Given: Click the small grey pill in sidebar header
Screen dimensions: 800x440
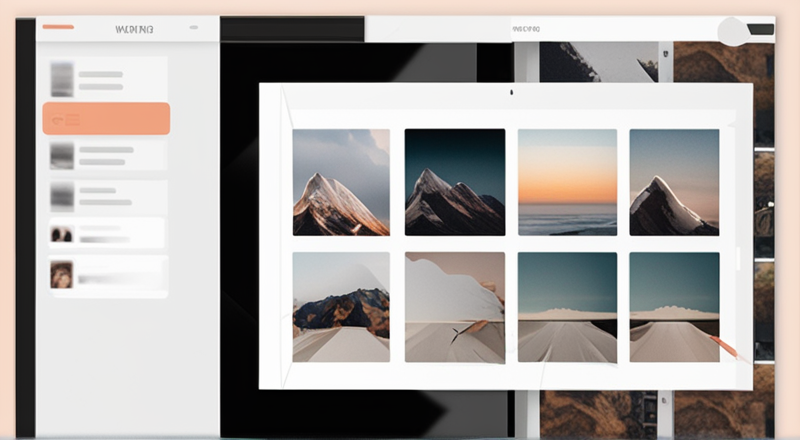Looking at the screenshot, I should click(x=193, y=28).
